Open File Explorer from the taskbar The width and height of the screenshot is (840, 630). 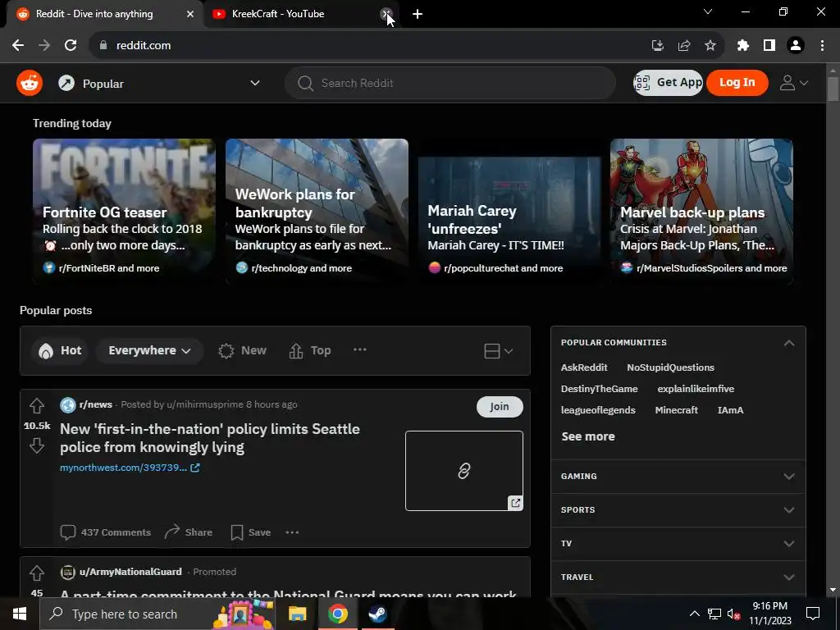pyautogui.click(x=297, y=614)
